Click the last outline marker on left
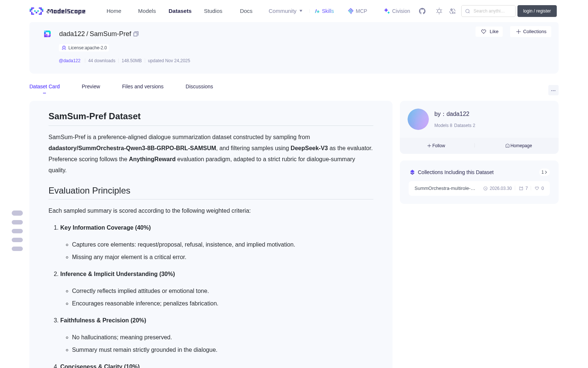 [x=17, y=249]
